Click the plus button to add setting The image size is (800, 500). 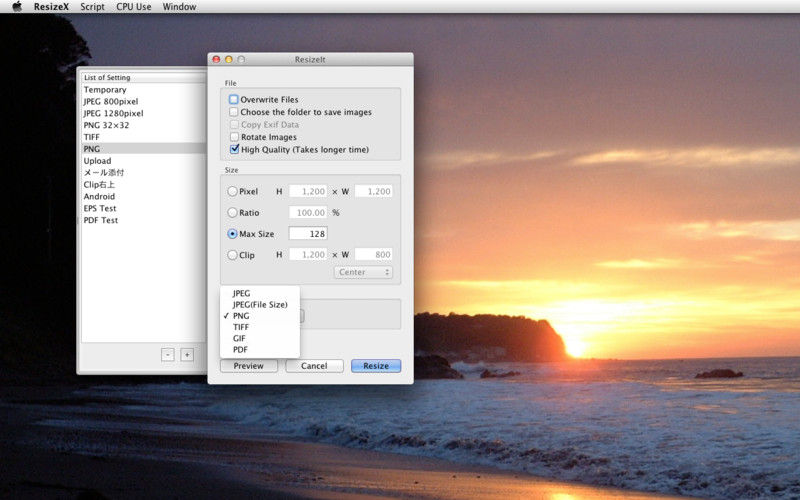coord(187,354)
